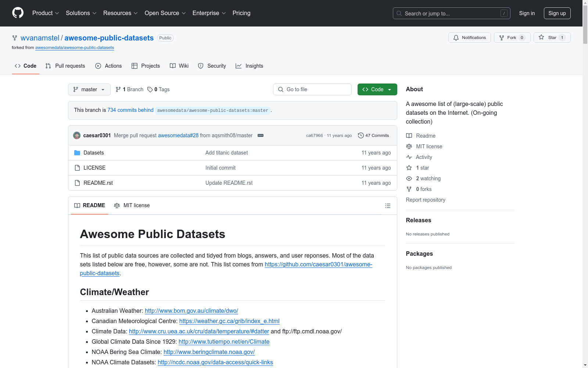Open the Packages section heading
This screenshot has height=368, width=588.
[419, 254]
